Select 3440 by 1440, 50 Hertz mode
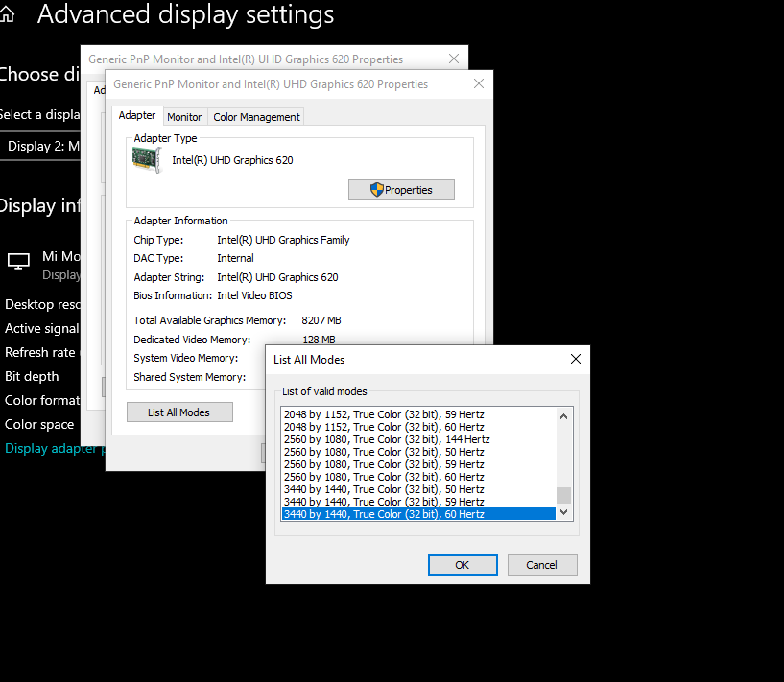The height and width of the screenshot is (682, 784). click(419, 489)
